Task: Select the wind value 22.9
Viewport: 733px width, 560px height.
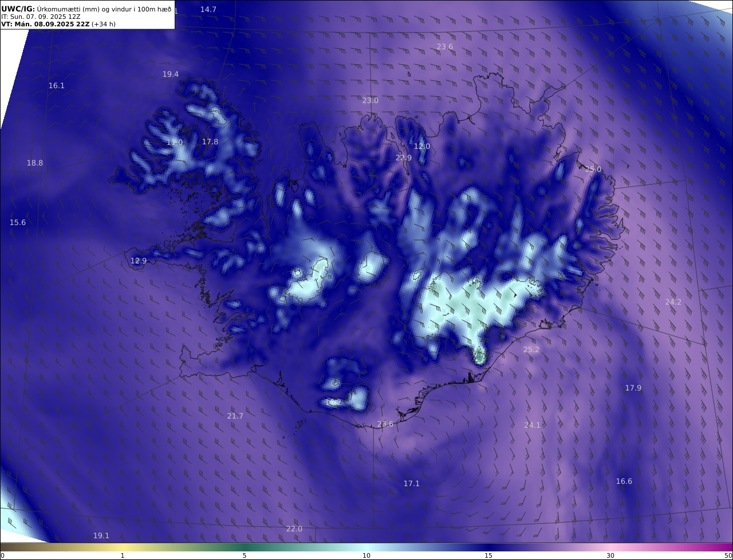Action: pos(404,158)
